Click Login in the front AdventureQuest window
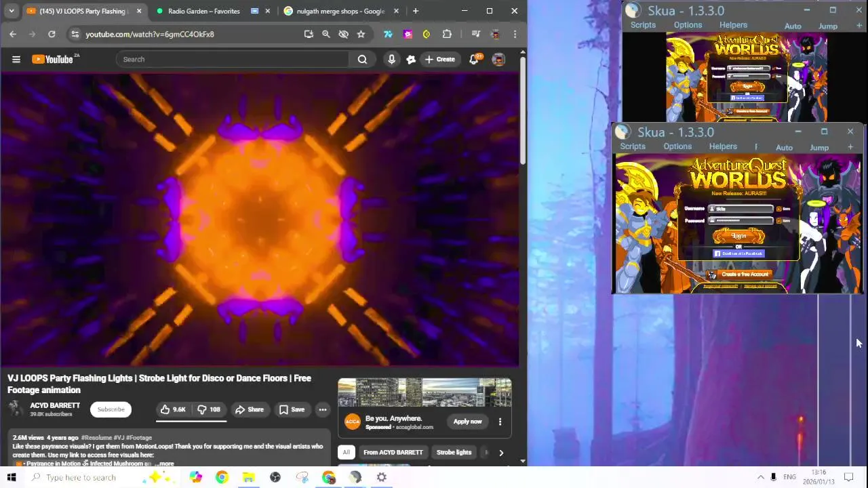The height and width of the screenshot is (488, 868). 738,236
